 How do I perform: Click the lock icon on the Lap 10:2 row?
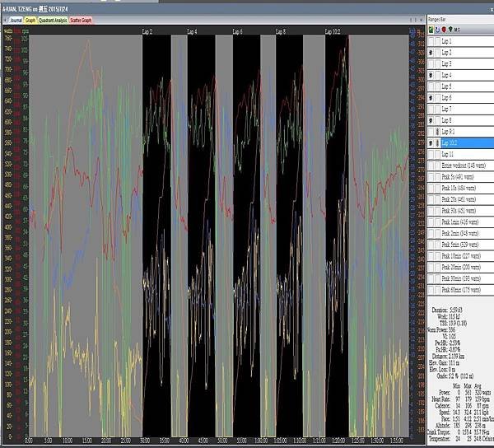point(437,143)
